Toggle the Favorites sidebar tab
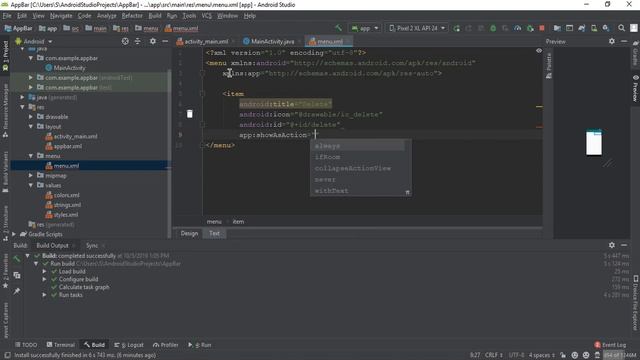Image resolution: width=640 pixels, height=360 pixels. 5,271
